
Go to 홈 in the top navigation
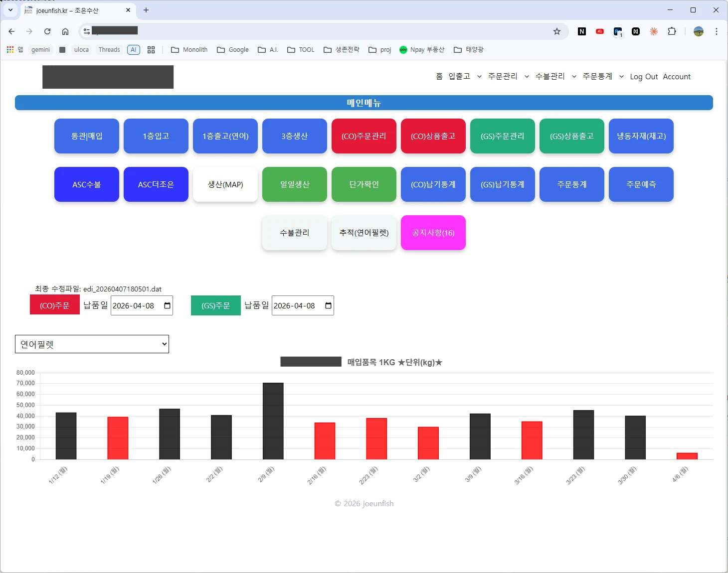coord(439,76)
